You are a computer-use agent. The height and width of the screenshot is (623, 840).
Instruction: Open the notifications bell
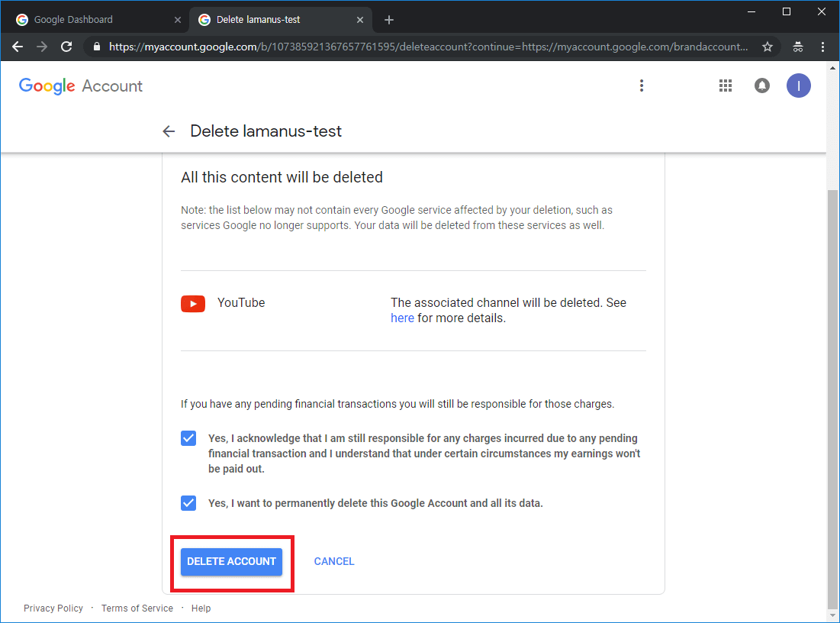[761, 86]
